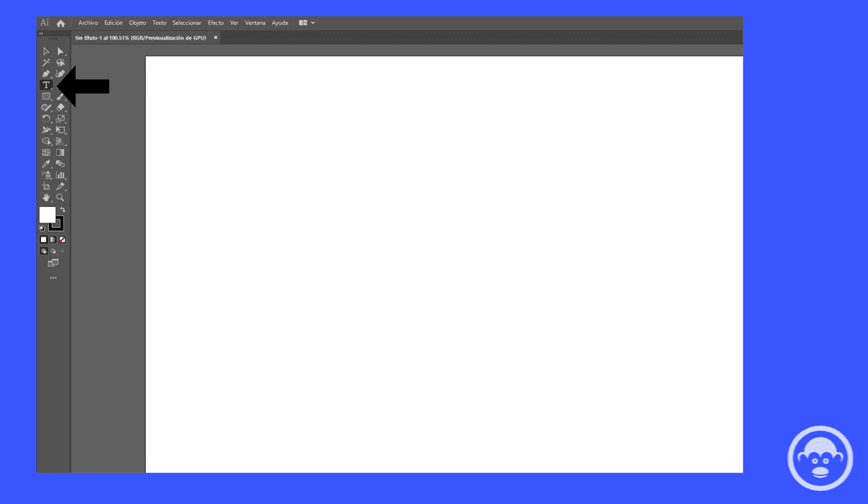This screenshot has height=504, width=868.
Task: Select the Type tool
Action: 46,84
